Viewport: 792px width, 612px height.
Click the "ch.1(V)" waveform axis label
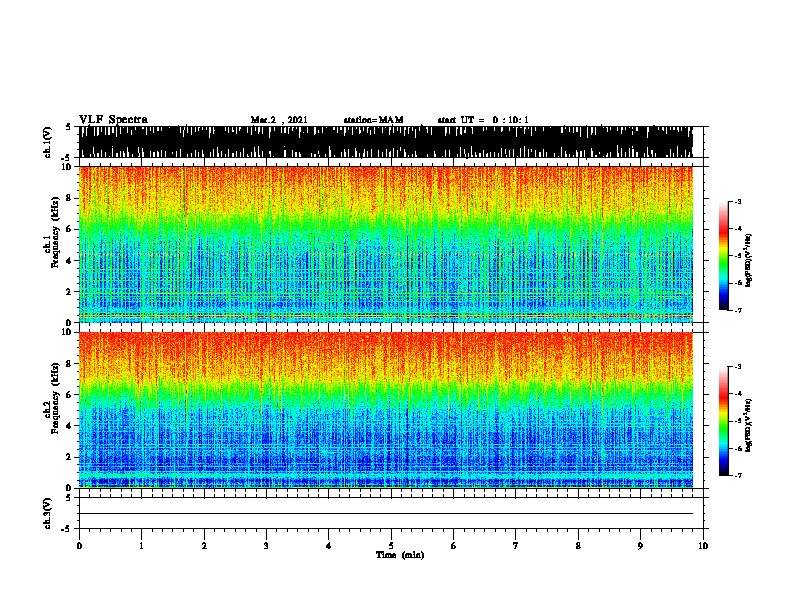coord(48,142)
